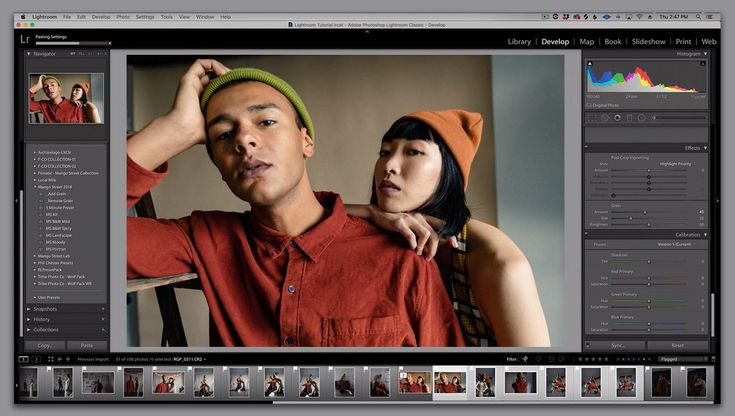Add a new snapshot with plus icon
Screen dimensions: 735x416
[103, 309]
